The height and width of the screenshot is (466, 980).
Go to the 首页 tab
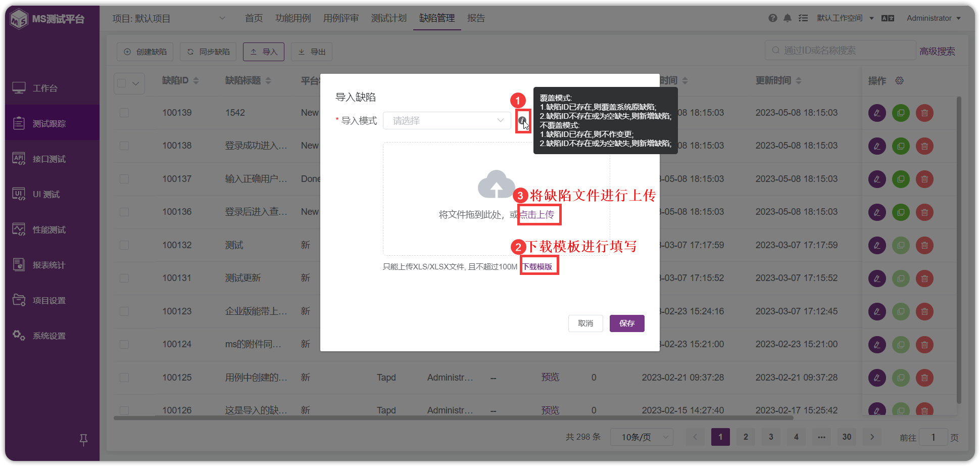[254, 18]
